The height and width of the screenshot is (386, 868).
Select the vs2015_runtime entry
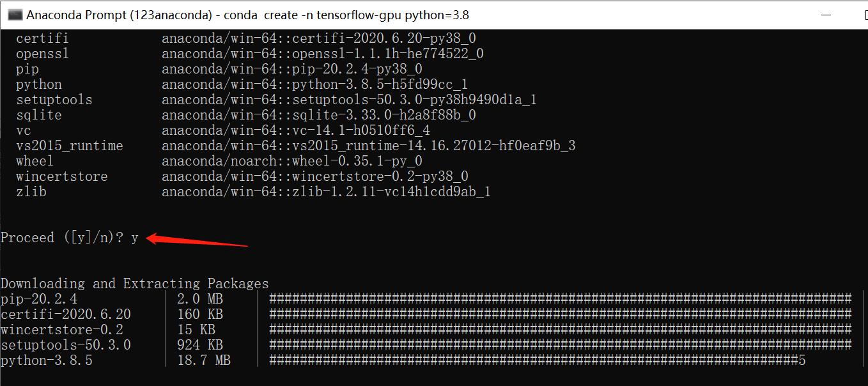coord(69,145)
